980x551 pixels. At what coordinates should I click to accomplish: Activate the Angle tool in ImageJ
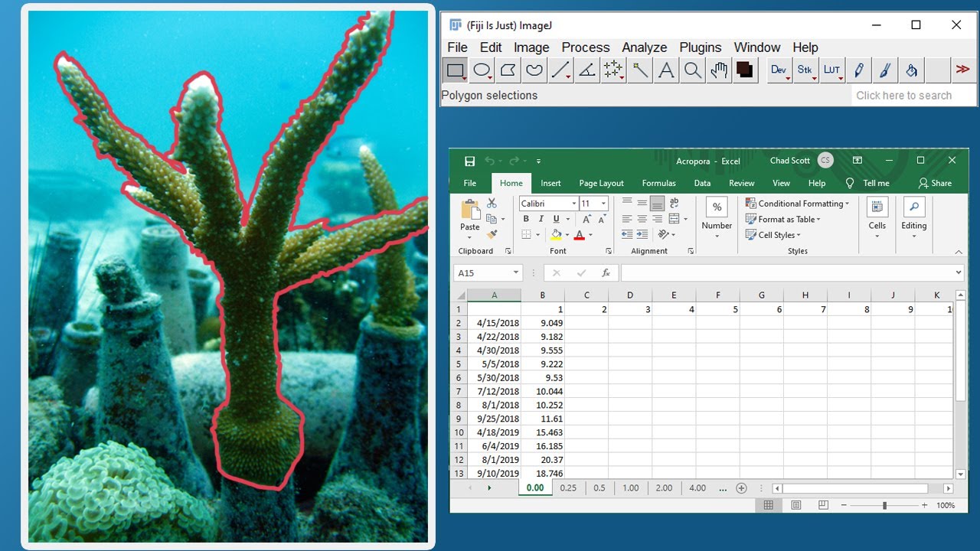pos(587,70)
